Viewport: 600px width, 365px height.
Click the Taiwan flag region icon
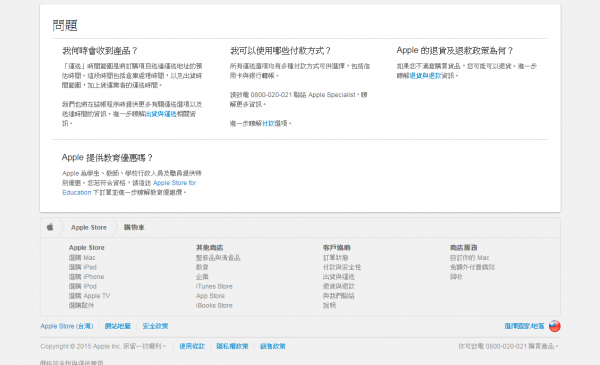(554, 326)
